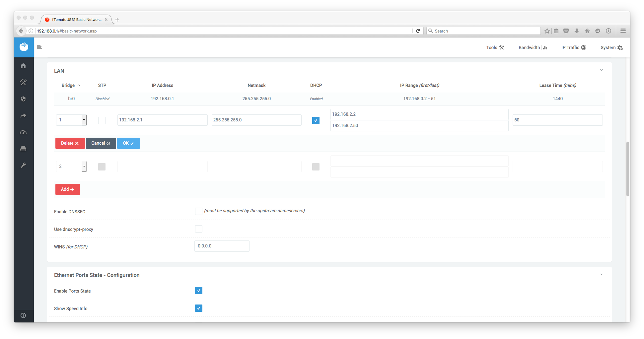Click the chat bubble toolbar icon
This screenshot has width=644, height=339.
(598, 31)
